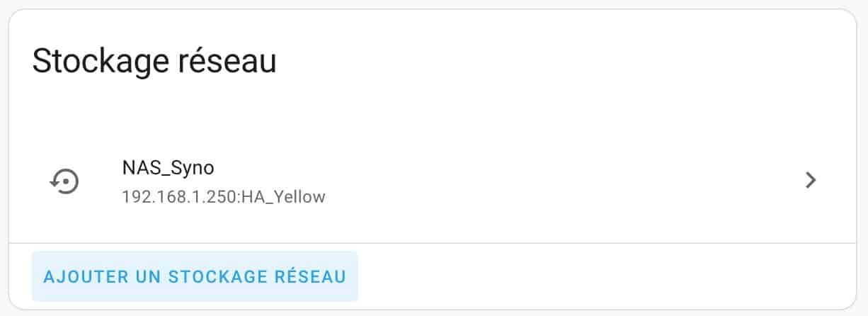
Task: Choose the storage at 192.168.1.250
Action: 434,181
